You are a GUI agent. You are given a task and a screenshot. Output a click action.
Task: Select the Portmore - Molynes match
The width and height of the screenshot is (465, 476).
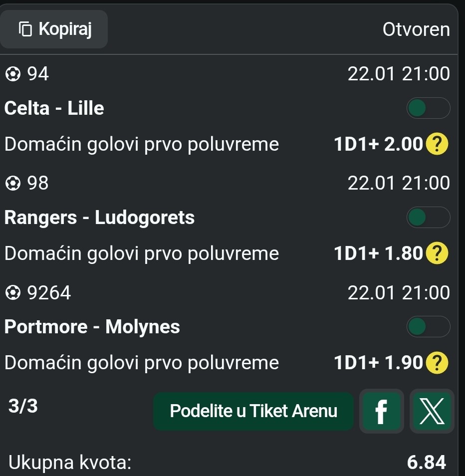coord(92,327)
